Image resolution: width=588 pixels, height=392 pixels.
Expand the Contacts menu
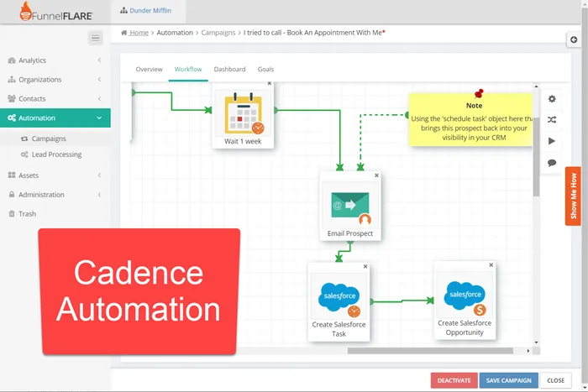pyautogui.click(x=55, y=98)
